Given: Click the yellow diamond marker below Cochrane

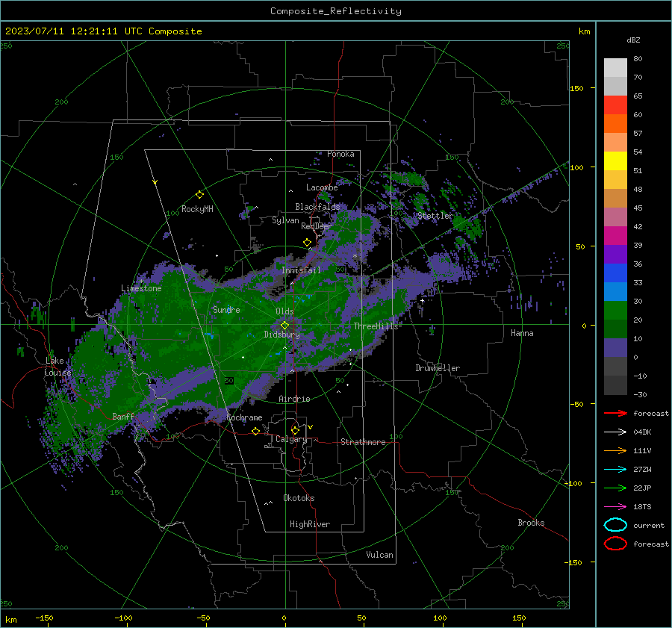Looking at the screenshot, I should click(255, 432).
